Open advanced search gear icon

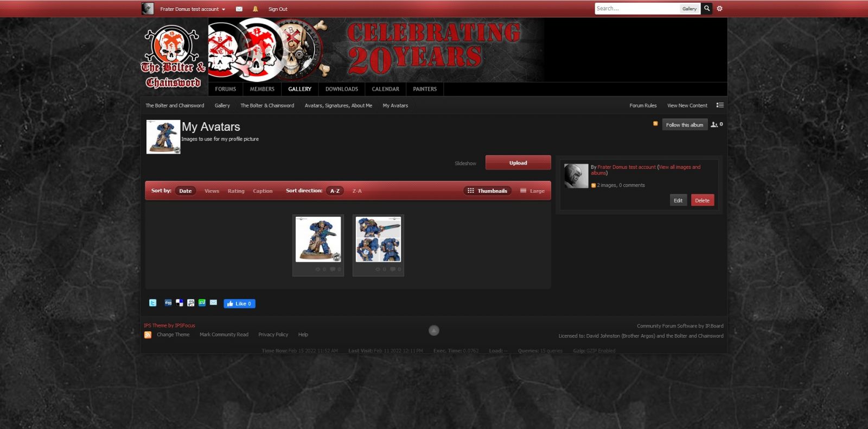pos(720,9)
